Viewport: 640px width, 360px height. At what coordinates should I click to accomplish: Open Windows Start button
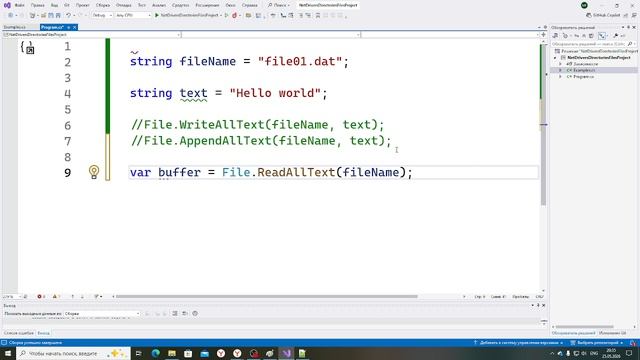pos(8,353)
